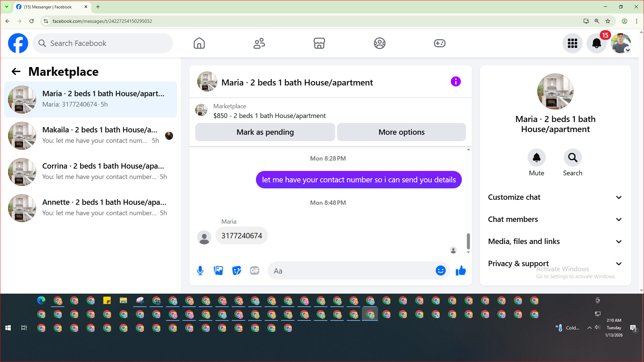Expand Media, files and links
Viewport: 644px width, 362px height.
tap(555, 241)
